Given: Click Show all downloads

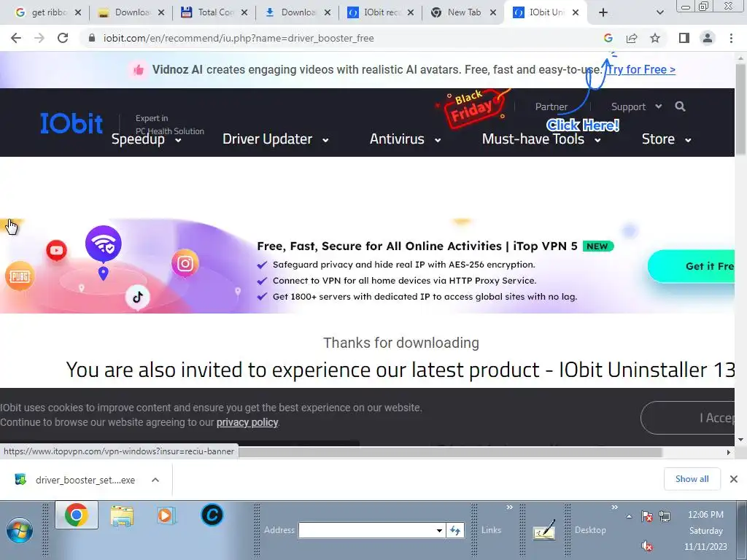Looking at the screenshot, I should [x=692, y=479].
